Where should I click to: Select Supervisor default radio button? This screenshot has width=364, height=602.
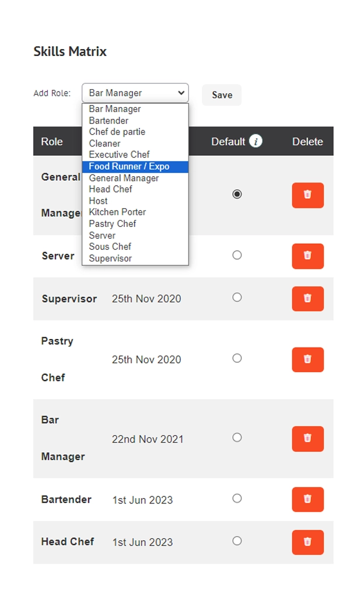pos(237,297)
